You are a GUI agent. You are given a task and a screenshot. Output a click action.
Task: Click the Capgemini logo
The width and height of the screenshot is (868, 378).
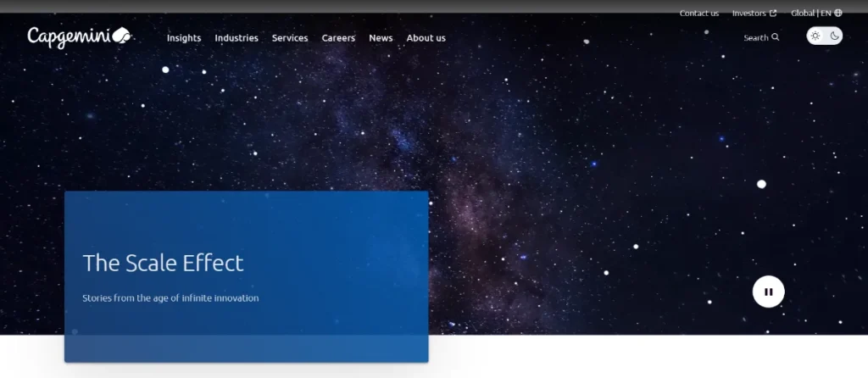(x=79, y=36)
